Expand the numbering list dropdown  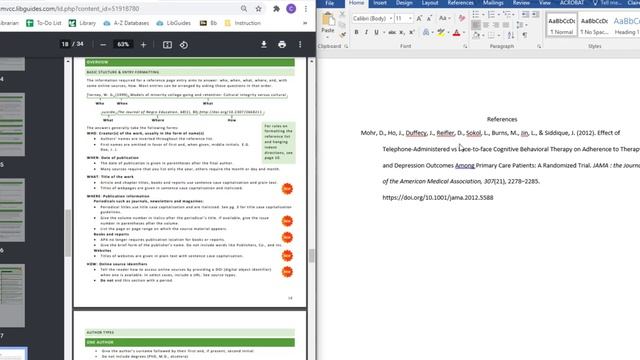(499, 15)
